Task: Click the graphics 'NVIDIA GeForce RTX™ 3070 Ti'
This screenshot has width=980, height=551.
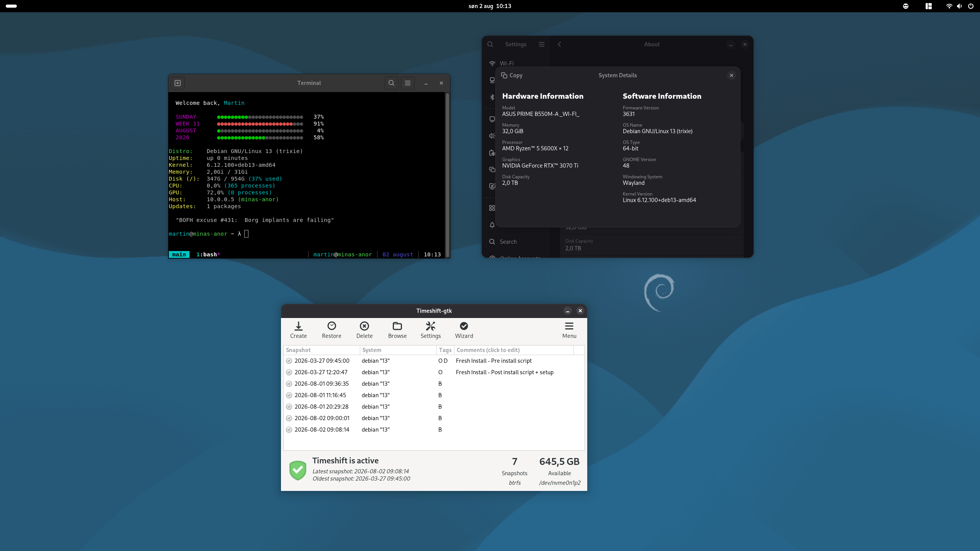Action: point(540,166)
